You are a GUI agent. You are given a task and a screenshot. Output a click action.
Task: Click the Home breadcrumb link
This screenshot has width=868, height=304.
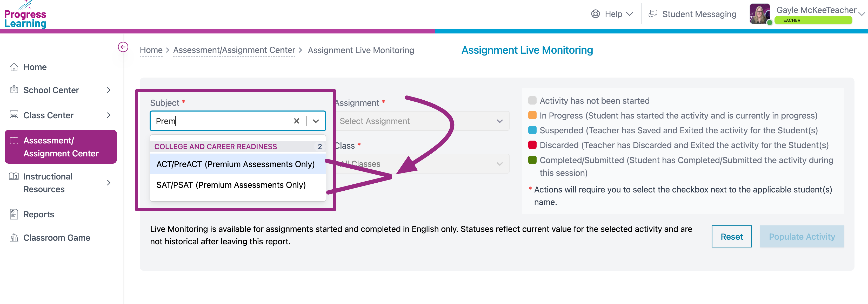coord(151,50)
